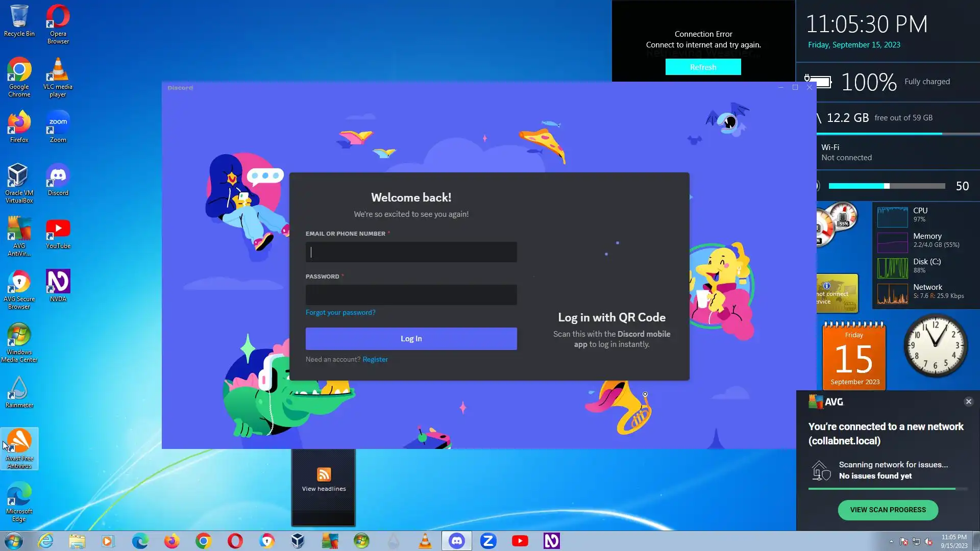980x551 pixels.
Task: Click the Opera taskbar icon
Action: 235,541
